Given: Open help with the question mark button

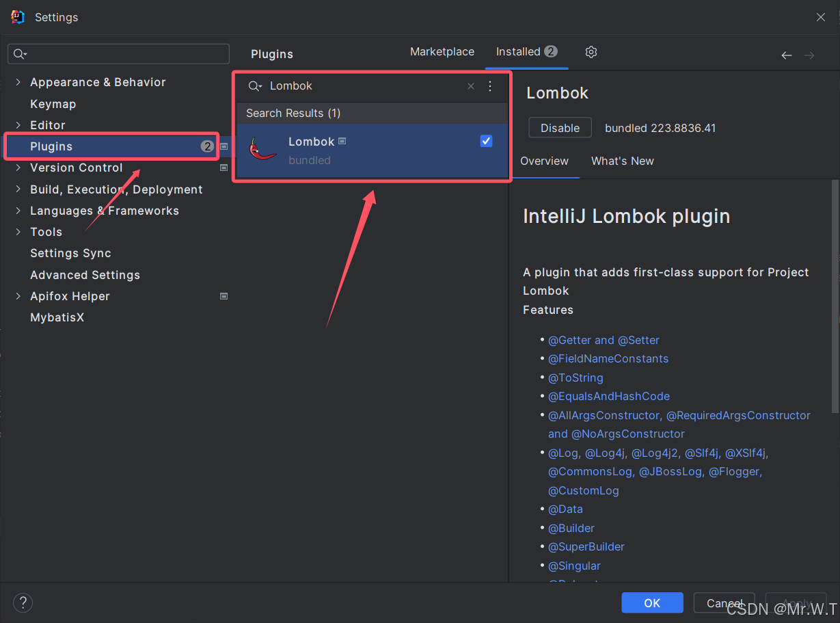Looking at the screenshot, I should [x=23, y=602].
